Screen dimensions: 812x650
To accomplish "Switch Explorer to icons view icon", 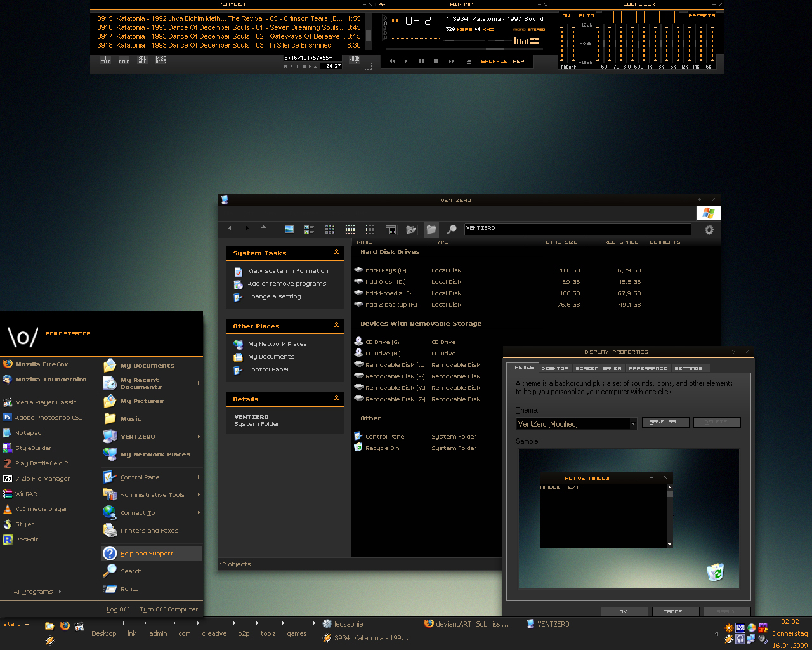I will pyautogui.click(x=330, y=229).
